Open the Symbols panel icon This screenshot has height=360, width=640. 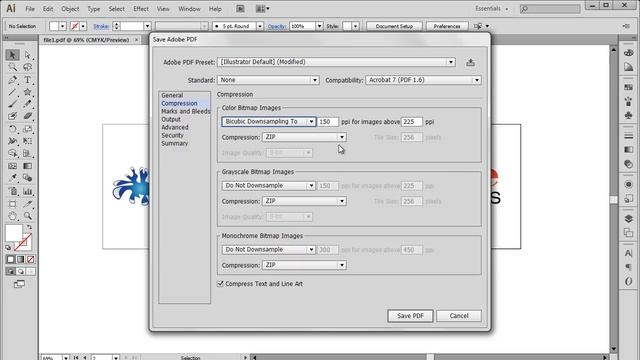point(629,116)
